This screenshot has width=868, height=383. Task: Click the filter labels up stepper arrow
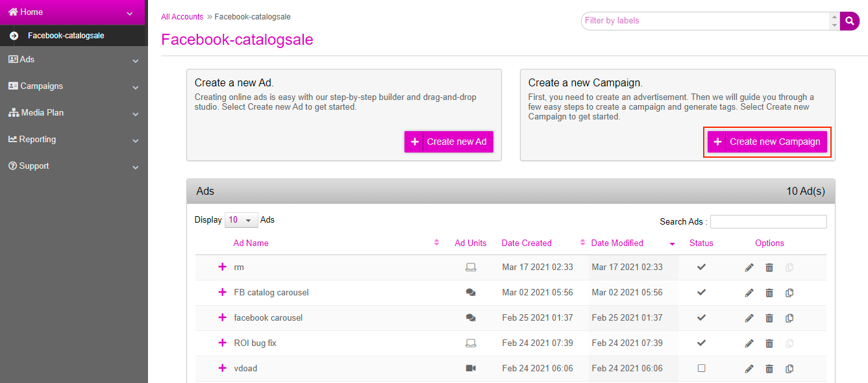click(x=835, y=16)
